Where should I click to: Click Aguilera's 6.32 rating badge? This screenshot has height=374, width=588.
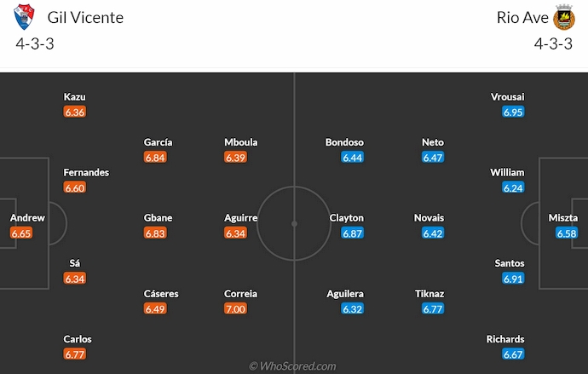pos(352,308)
